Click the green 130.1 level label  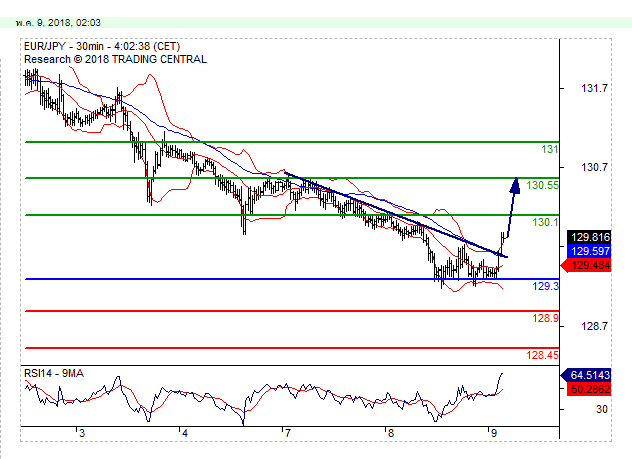point(545,222)
